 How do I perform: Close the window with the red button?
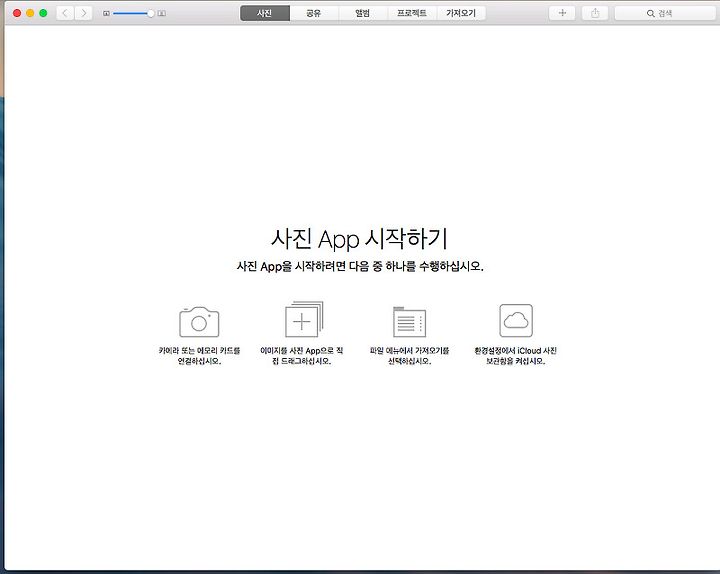point(17,13)
